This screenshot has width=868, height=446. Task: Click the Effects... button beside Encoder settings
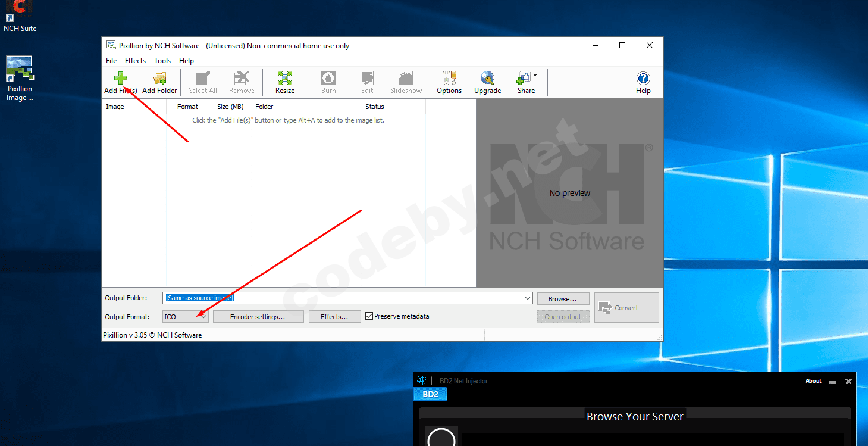pyautogui.click(x=334, y=317)
